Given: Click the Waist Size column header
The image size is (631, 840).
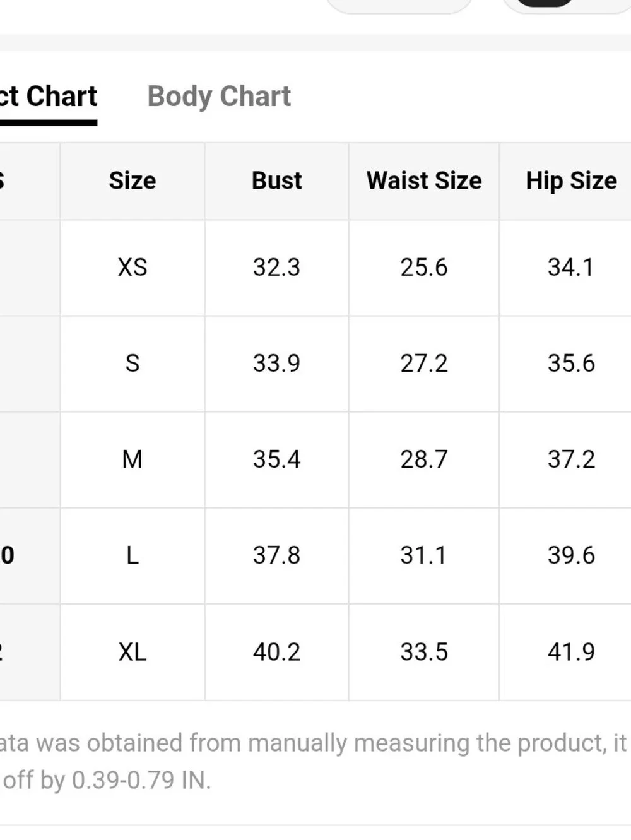Looking at the screenshot, I should click(x=424, y=181).
